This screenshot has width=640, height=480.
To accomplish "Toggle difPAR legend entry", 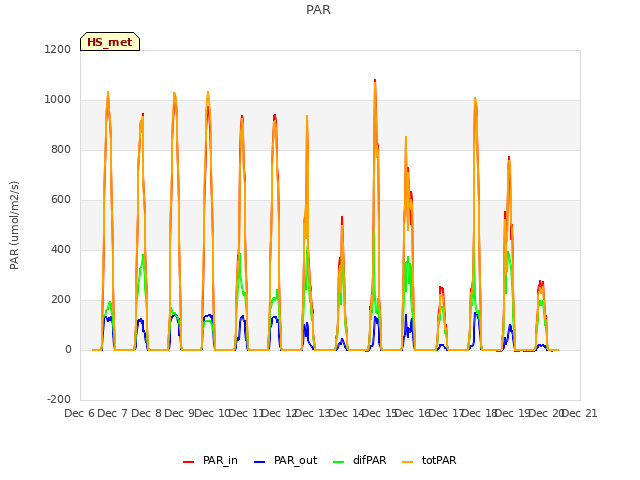I will point(359,460).
